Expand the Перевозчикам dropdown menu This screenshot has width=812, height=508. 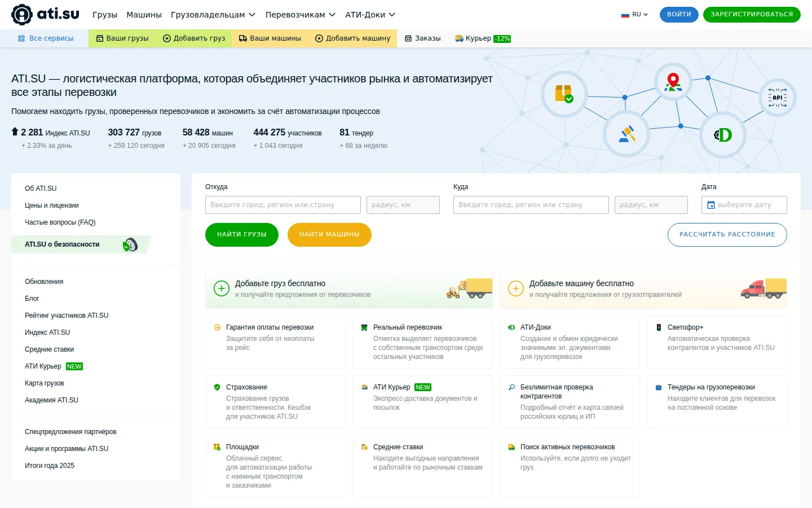click(301, 15)
